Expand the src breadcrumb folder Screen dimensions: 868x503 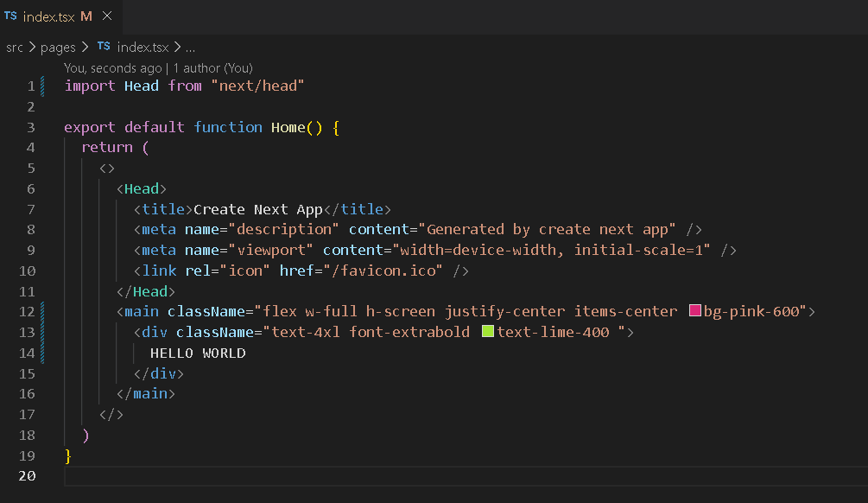15,47
